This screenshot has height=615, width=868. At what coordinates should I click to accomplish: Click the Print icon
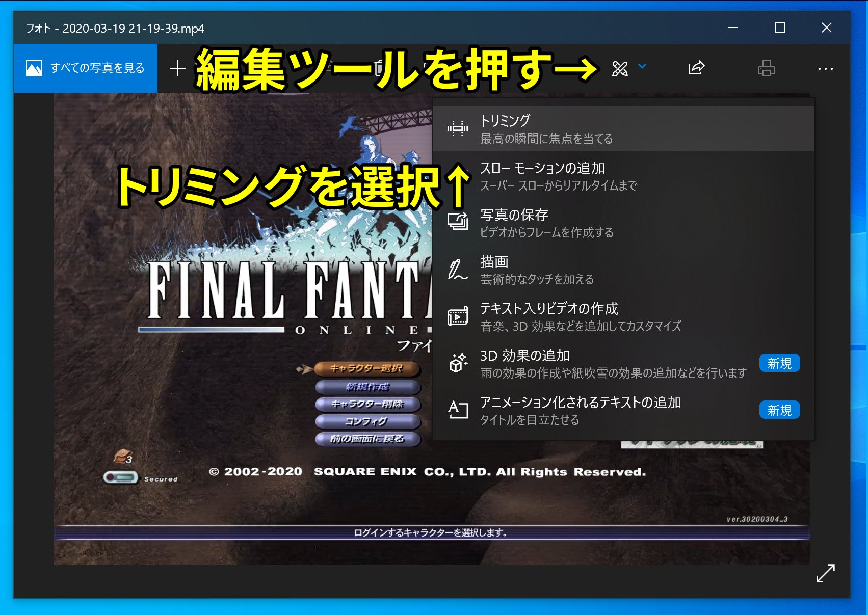(766, 67)
